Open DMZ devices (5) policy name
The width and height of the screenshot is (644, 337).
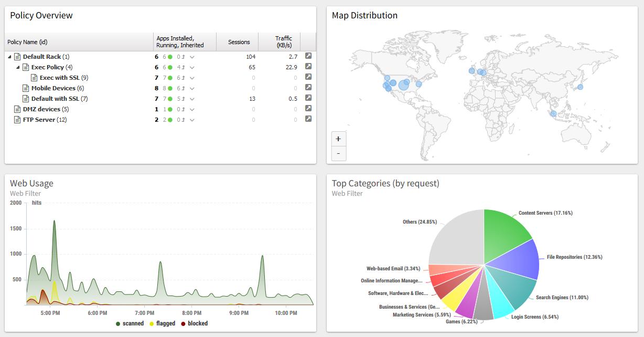tap(46, 109)
